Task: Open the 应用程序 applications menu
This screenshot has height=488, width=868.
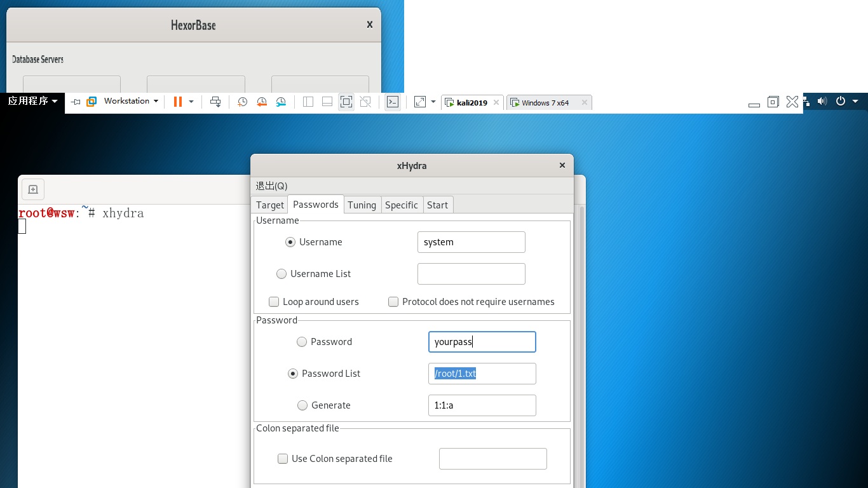Action: [33, 101]
